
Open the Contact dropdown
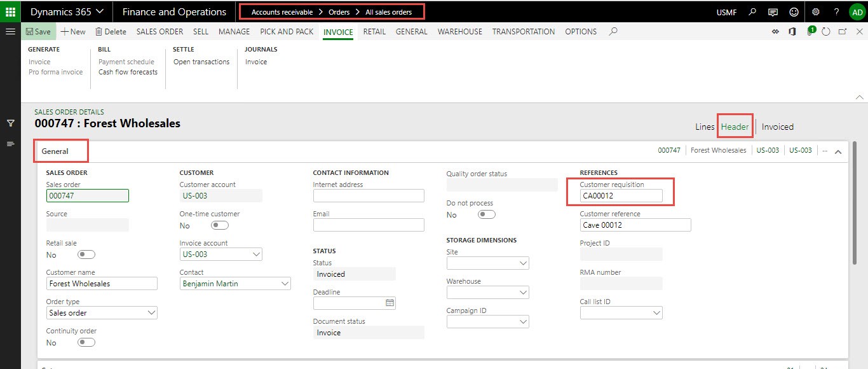point(285,283)
